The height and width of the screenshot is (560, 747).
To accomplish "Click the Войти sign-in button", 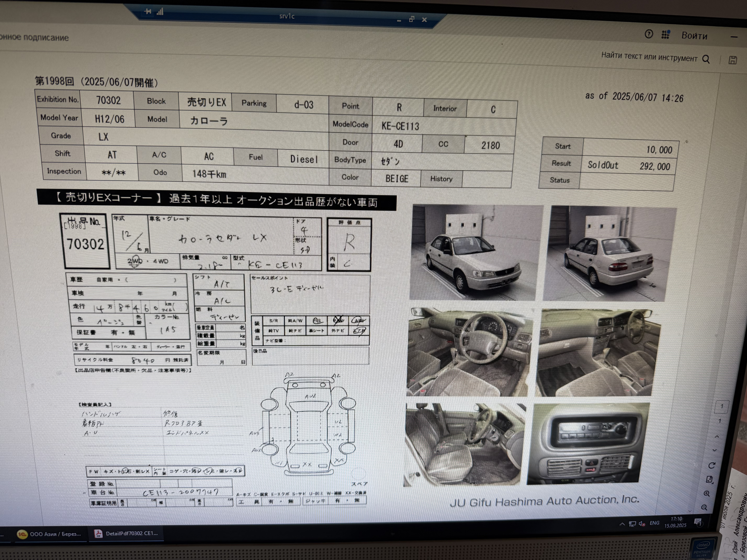I will click(694, 35).
